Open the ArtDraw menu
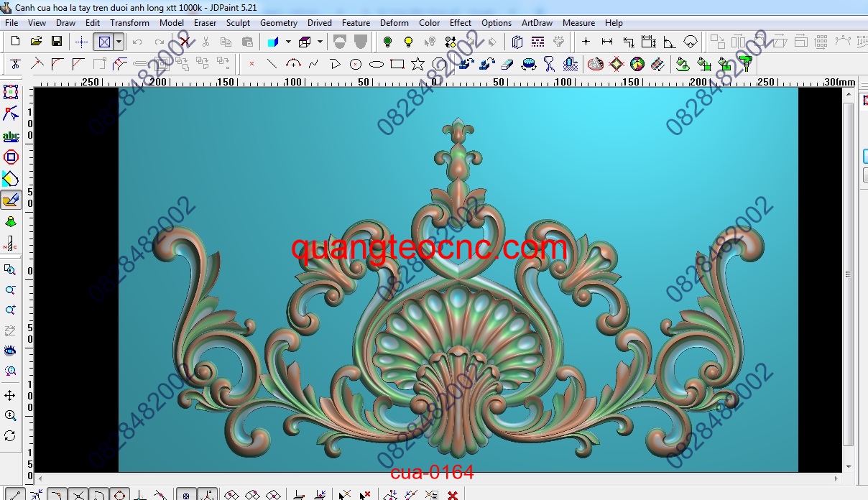 pos(537,23)
